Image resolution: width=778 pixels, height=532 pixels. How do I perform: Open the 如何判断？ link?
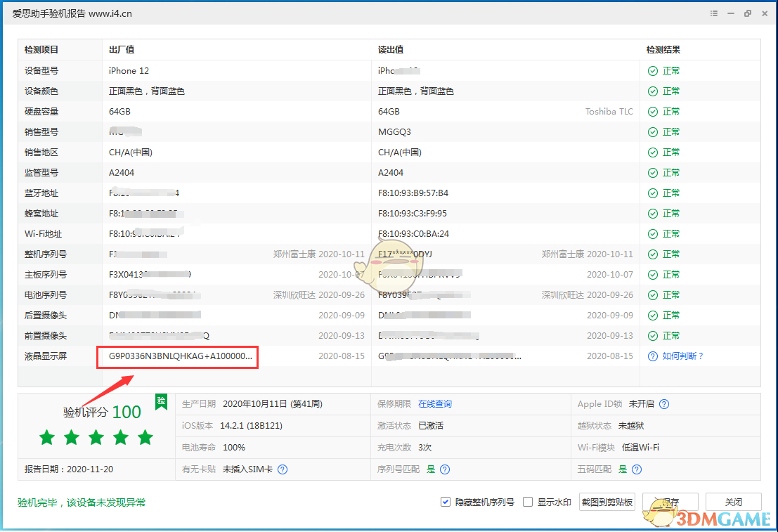[x=682, y=356]
